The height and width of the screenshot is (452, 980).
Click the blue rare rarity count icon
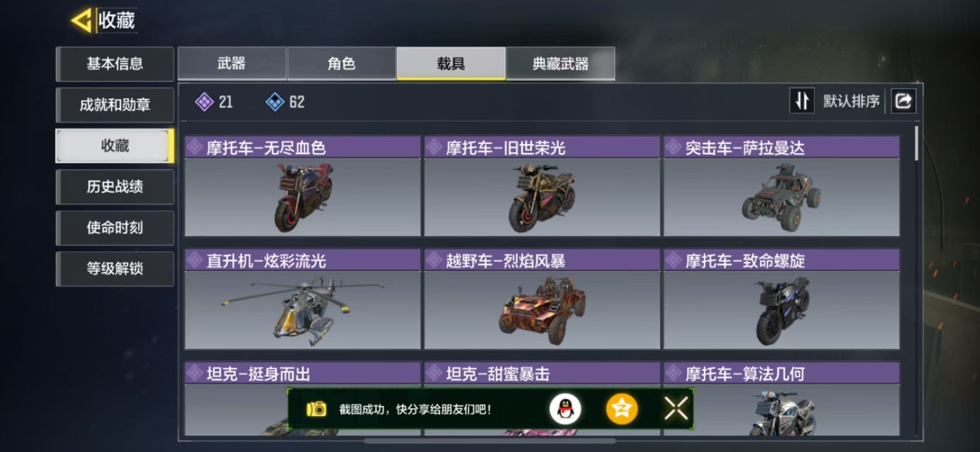pos(275,102)
